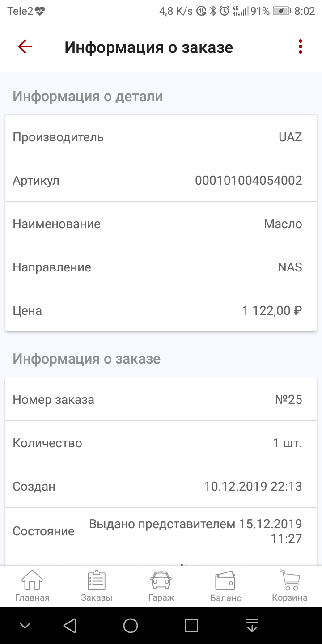Open the three-dot overflow menu
Viewport: 322px width, 644px height.
tap(301, 47)
